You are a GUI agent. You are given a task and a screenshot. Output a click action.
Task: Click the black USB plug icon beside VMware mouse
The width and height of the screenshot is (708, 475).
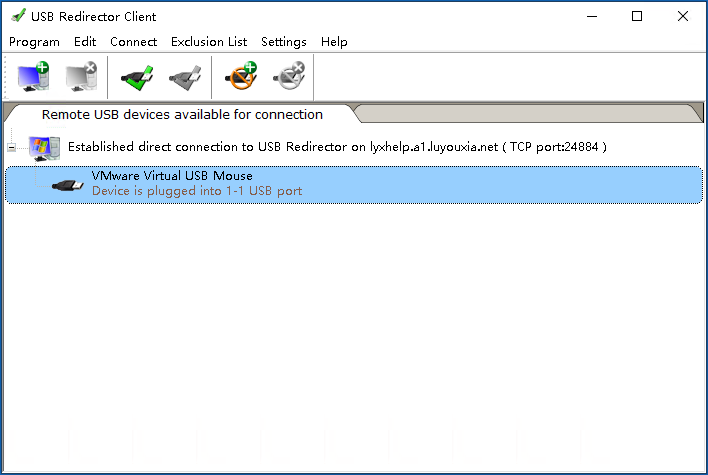(x=68, y=185)
